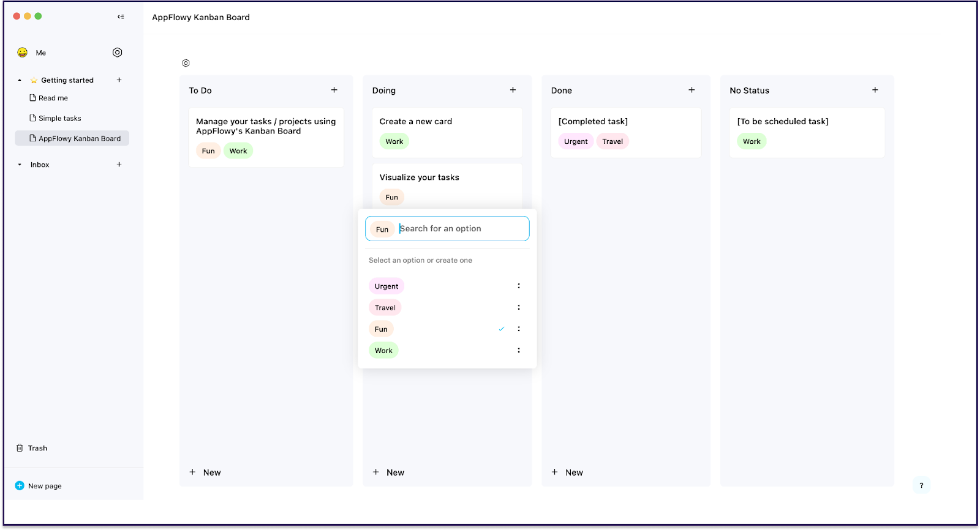The height and width of the screenshot is (530, 980).
Task: Click the Getting started label
Action: (67, 80)
